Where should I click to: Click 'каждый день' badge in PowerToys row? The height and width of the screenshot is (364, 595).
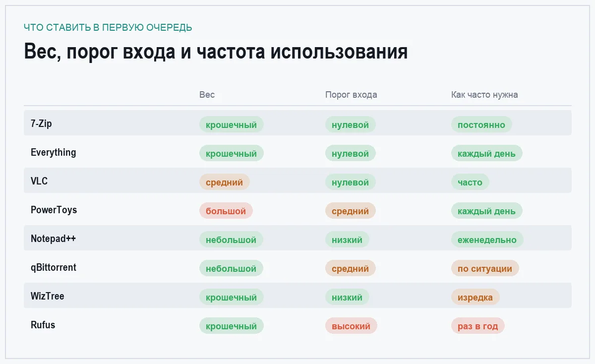click(x=487, y=211)
